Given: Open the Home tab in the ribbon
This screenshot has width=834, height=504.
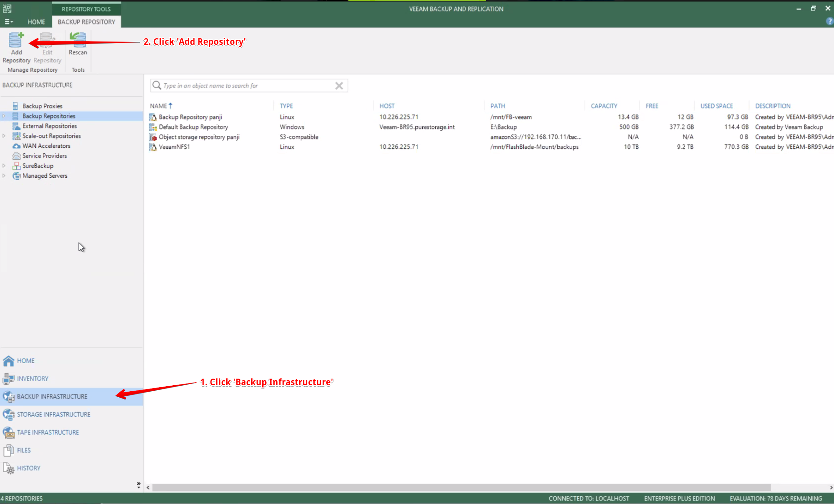Looking at the screenshot, I should [x=36, y=22].
